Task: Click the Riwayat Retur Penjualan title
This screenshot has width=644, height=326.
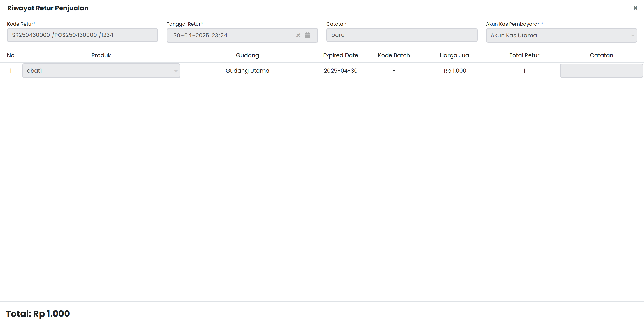Action: [48, 8]
